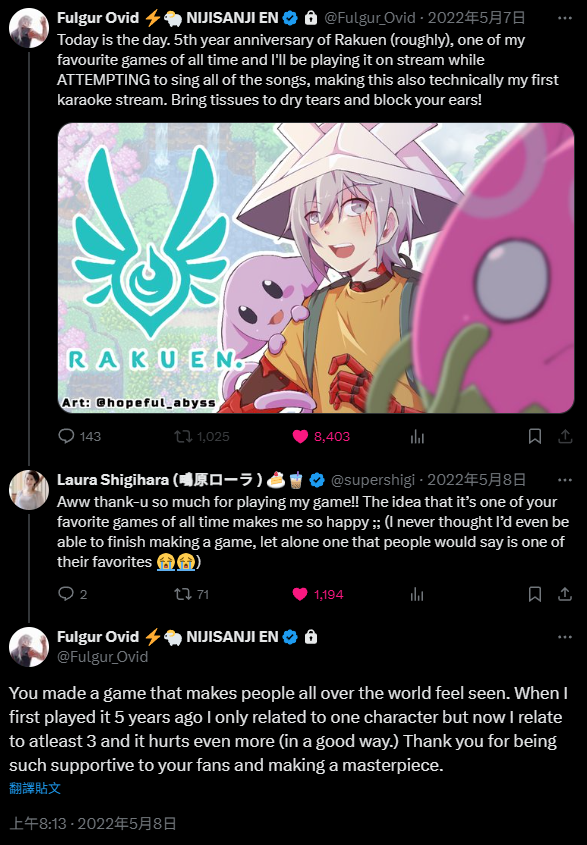The height and width of the screenshot is (845, 587).
Task: Reply to Fulgur Ovid's Rakuen stream tweet
Action: (x=79, y=436)
